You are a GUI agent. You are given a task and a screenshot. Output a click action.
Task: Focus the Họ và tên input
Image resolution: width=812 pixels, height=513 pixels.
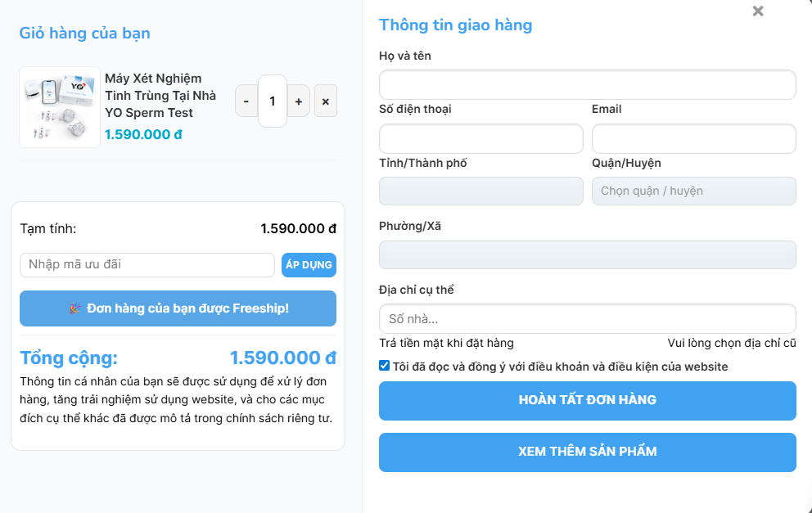coord(587,85)
